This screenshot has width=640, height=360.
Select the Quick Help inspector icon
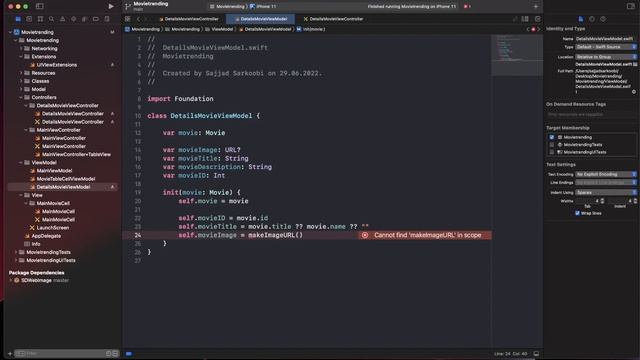(x=603, y=19)
